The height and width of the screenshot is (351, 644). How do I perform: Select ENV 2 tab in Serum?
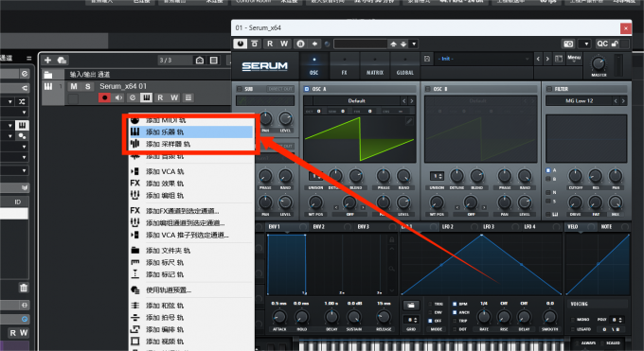(x=319, y=227)
